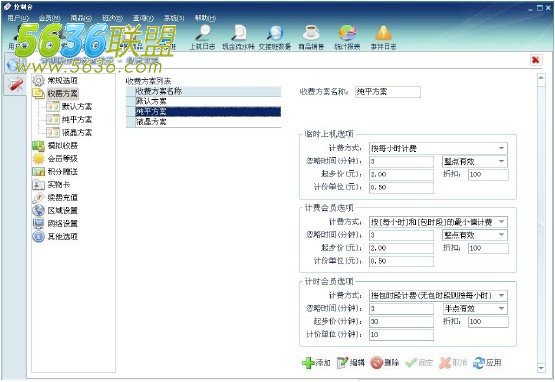Click the folder icon beside 收费方案
This screenshot has height=382, width=555.
click(38, 93)
